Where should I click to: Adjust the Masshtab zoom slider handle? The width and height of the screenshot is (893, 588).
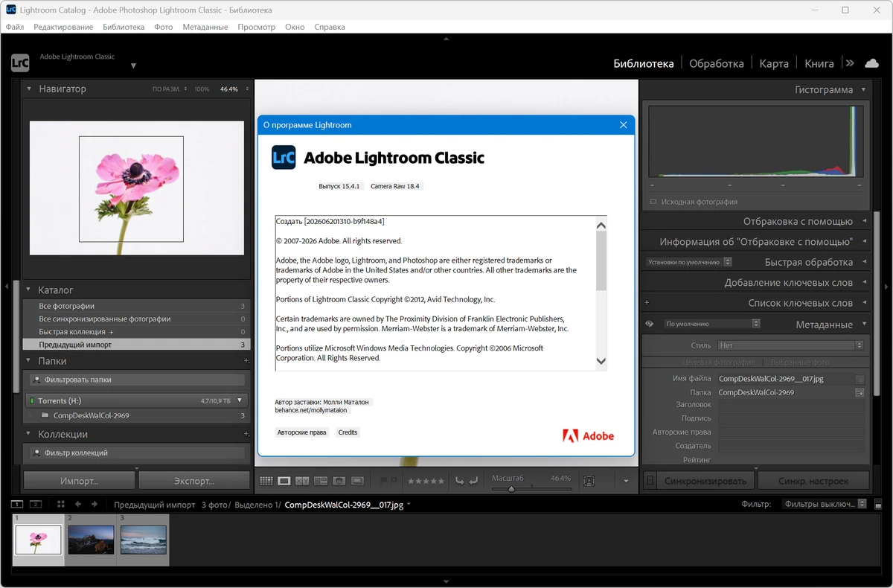[511, 489]
